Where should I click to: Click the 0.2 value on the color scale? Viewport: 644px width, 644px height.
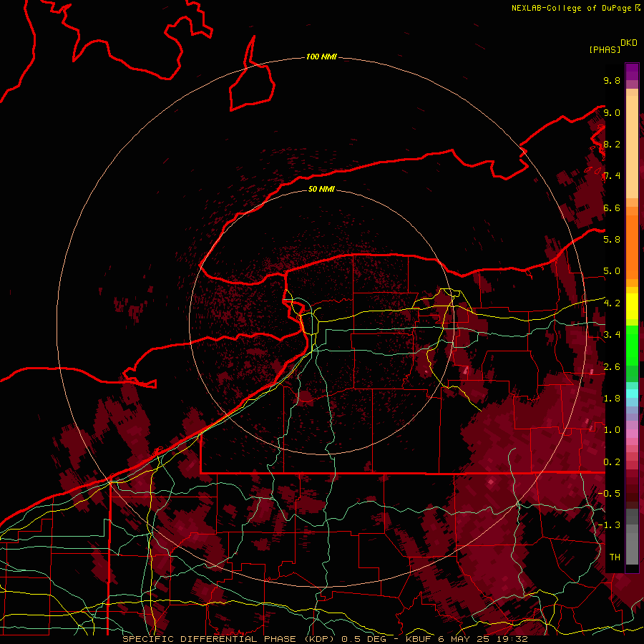tap(612, 462)
